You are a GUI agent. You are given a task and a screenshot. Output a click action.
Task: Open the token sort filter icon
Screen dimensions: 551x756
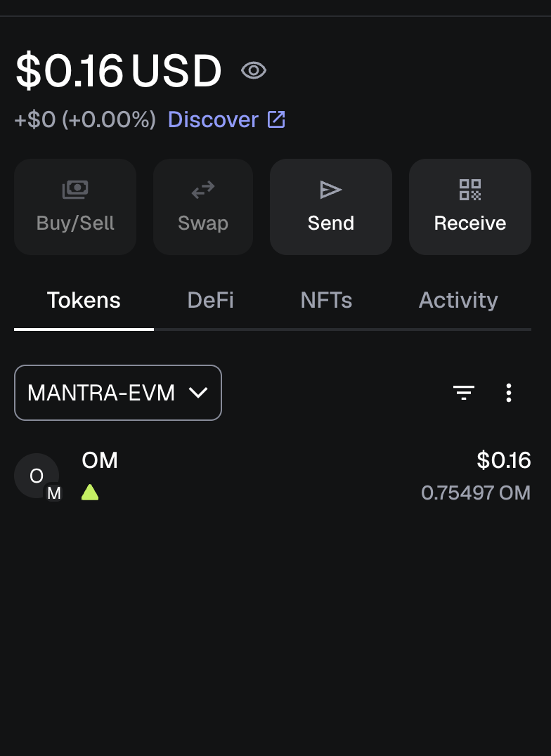pyautogui.click(x=464, y=393)
